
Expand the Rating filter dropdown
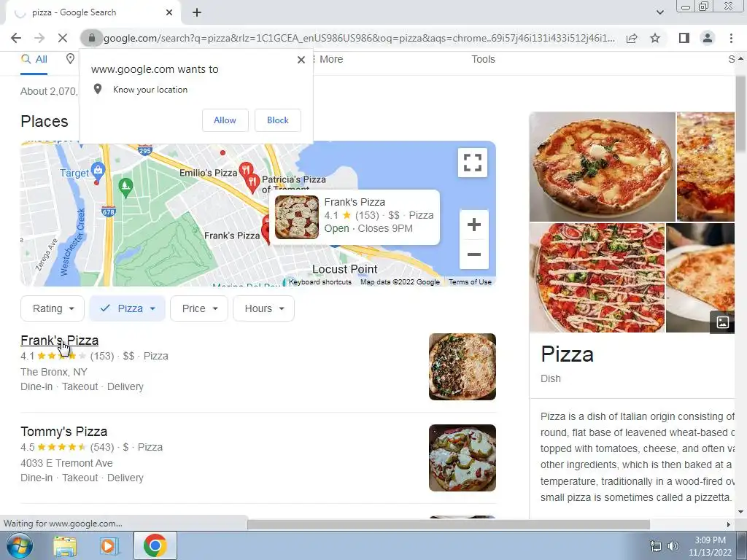point(53,308)
